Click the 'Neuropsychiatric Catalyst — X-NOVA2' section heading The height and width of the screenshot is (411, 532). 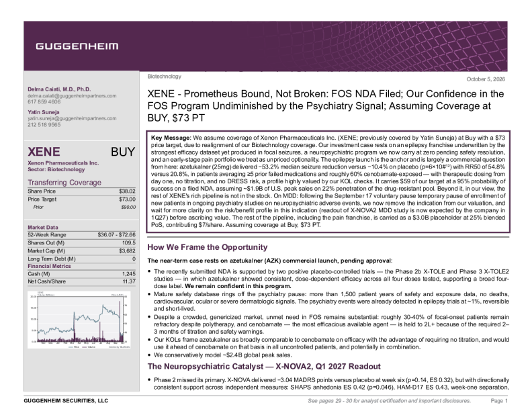[x=264, y=367]
